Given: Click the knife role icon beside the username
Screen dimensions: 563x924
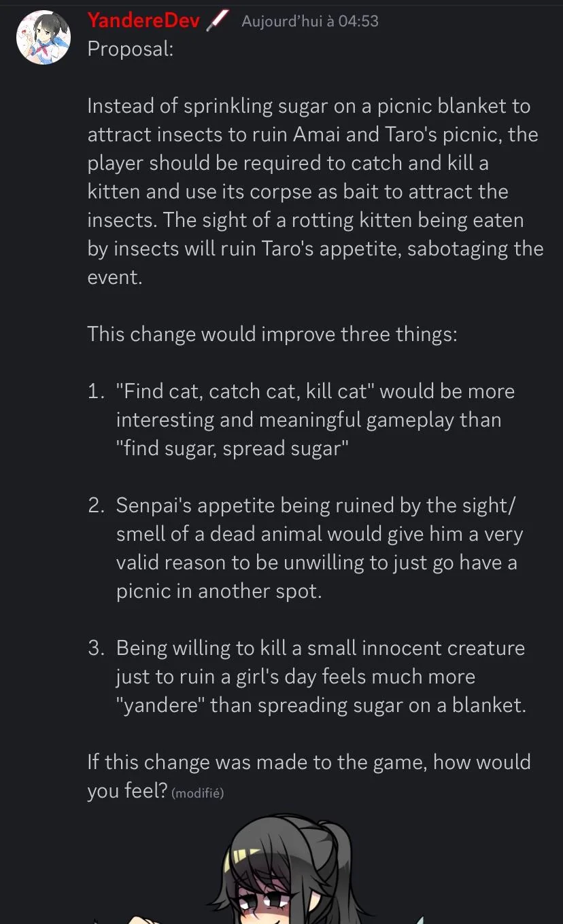Looking at the screenshot, I should pyautogui.click(x=217, y=21).
